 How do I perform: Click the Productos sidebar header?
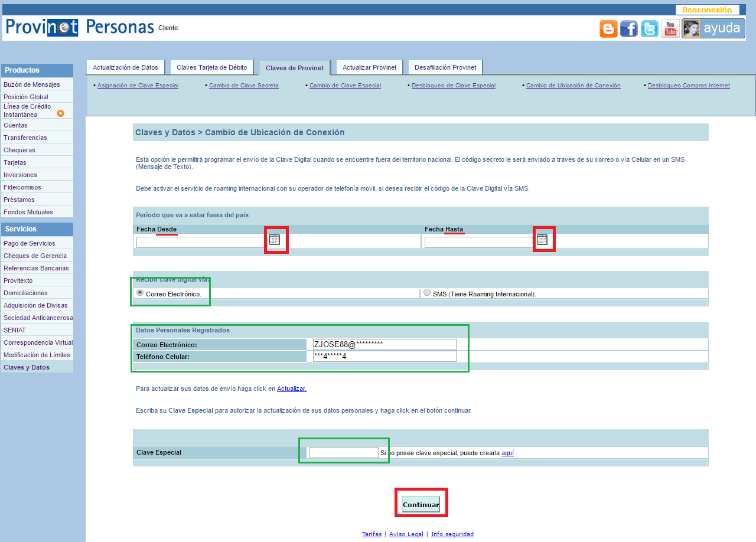coord(37,70)
